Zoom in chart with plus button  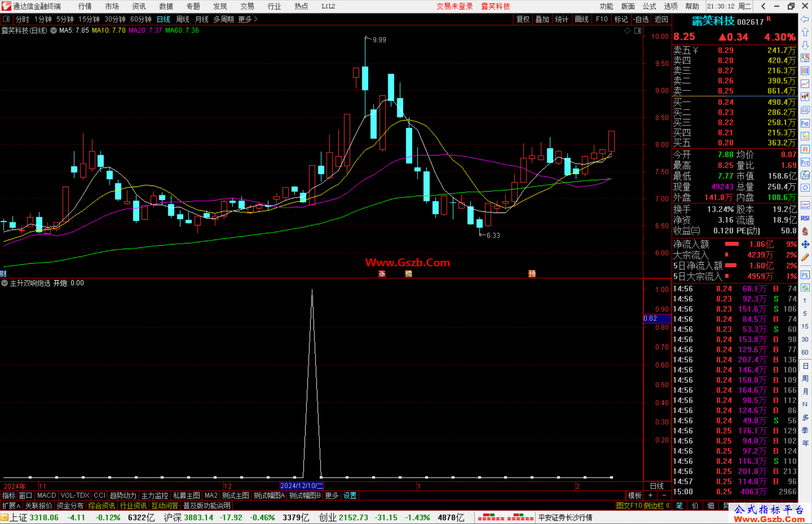(x=650, y=495)
